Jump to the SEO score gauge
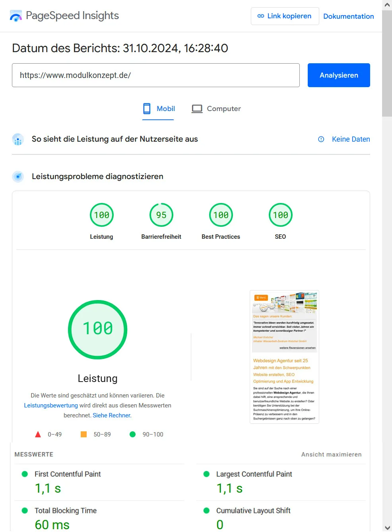The width and height of the screenshot is (392, 532). tap(281, 215)
